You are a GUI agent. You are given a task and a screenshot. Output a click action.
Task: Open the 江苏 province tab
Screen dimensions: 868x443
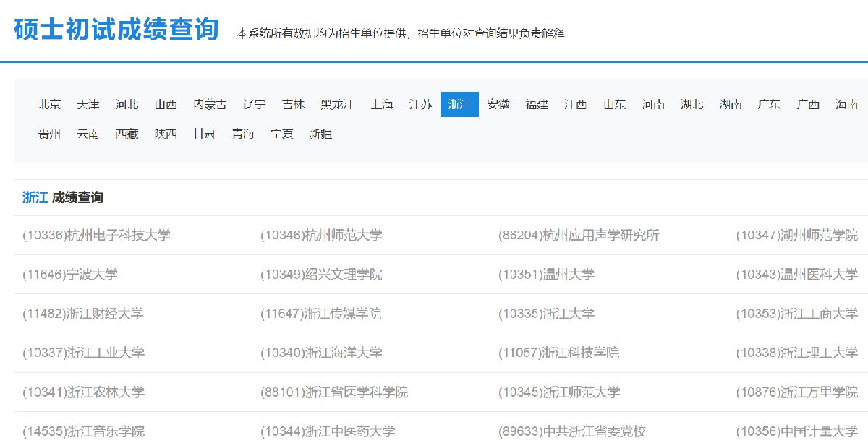coord(420,104)
